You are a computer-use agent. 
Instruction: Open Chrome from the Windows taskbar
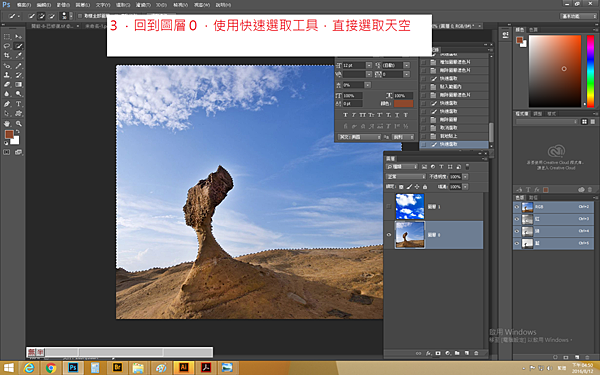(x=51, y=368)
